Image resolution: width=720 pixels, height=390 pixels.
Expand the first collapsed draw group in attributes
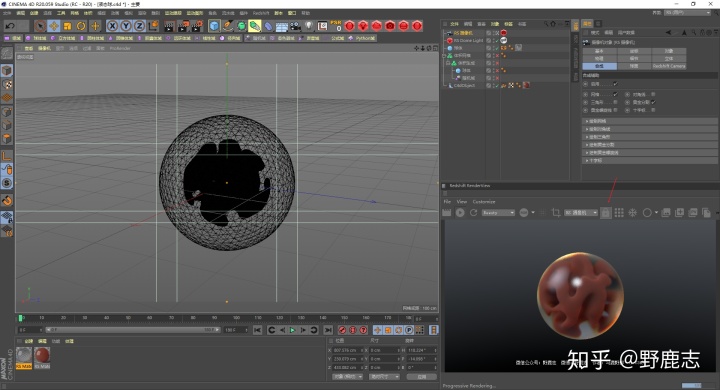[649, 121]
